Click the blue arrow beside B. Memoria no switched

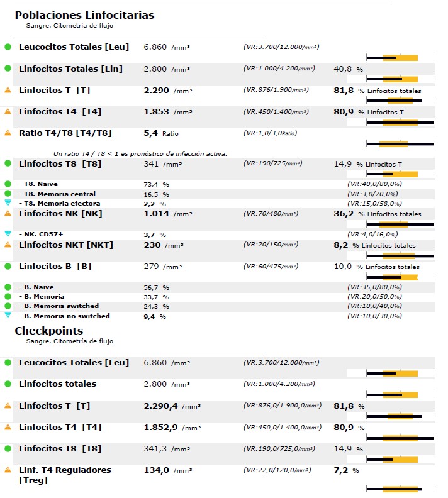pyautogui.click(x=8, y=316)
